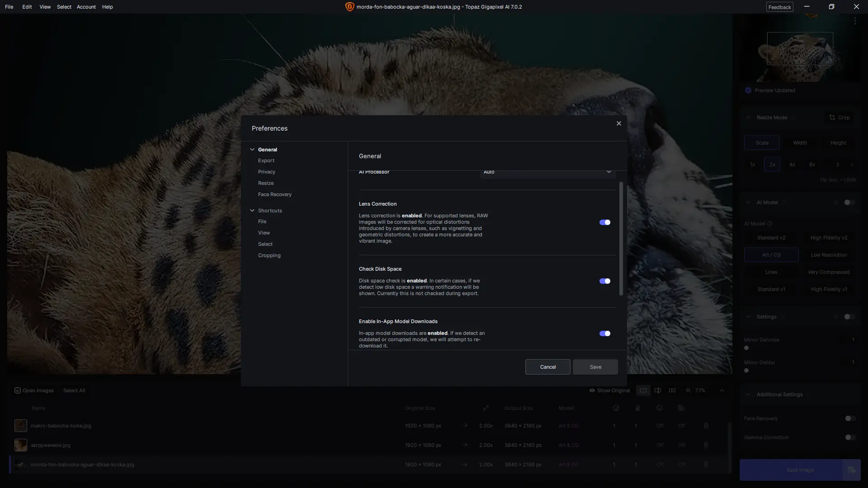Select the side-by-side view icon

coord(672,390)
